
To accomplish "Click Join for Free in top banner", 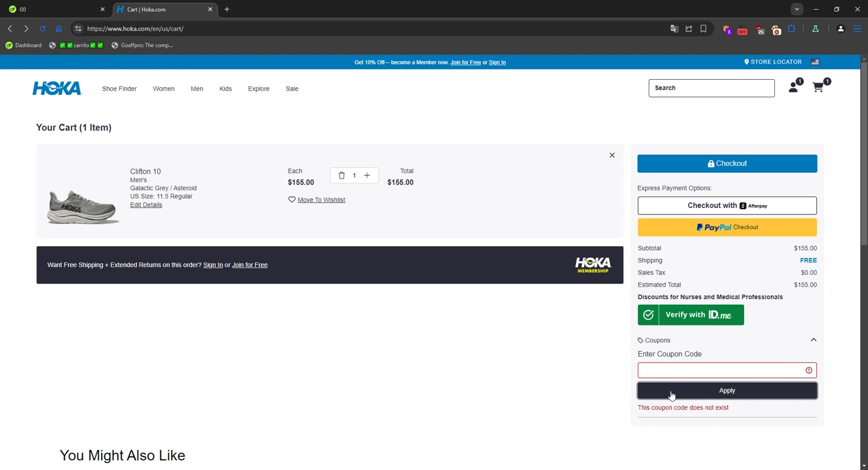I will tap(465, 62).
